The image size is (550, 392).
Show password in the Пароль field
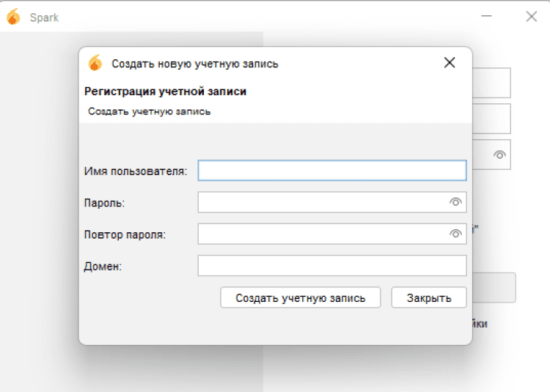tap(455, 202)
